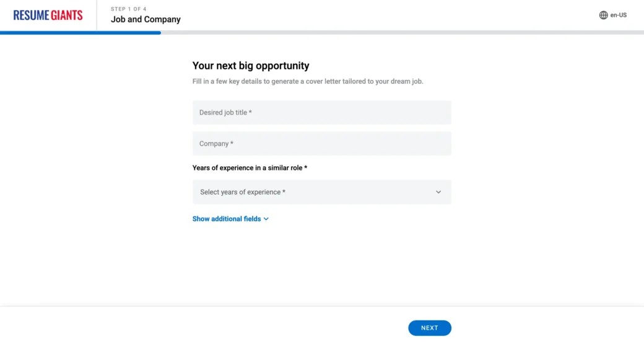
Task: Click the years of experience dropdown chevron
Action: (438, 192)
